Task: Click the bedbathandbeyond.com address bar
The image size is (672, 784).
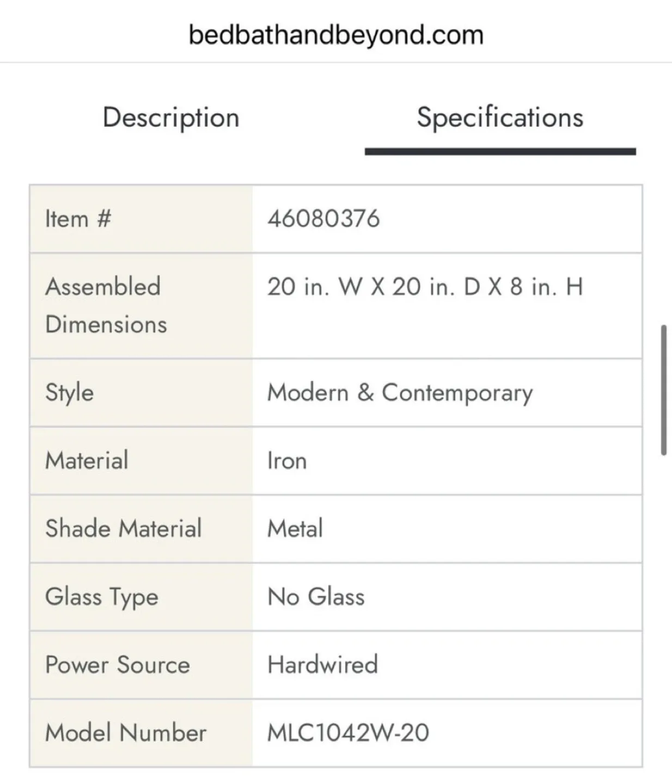Action: [336, 35]
